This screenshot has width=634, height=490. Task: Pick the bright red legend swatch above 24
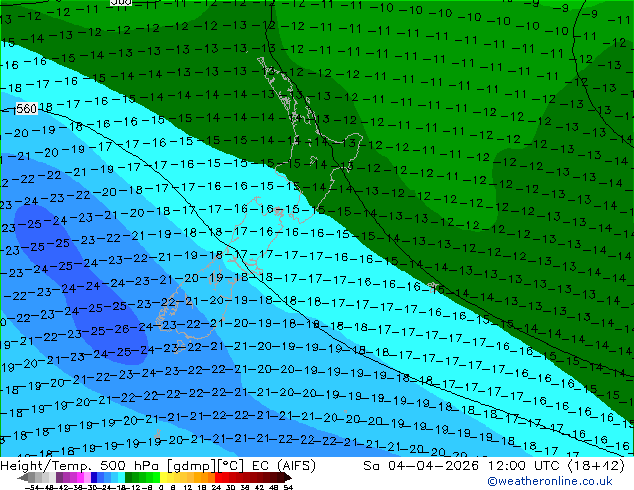click(218, 478)
